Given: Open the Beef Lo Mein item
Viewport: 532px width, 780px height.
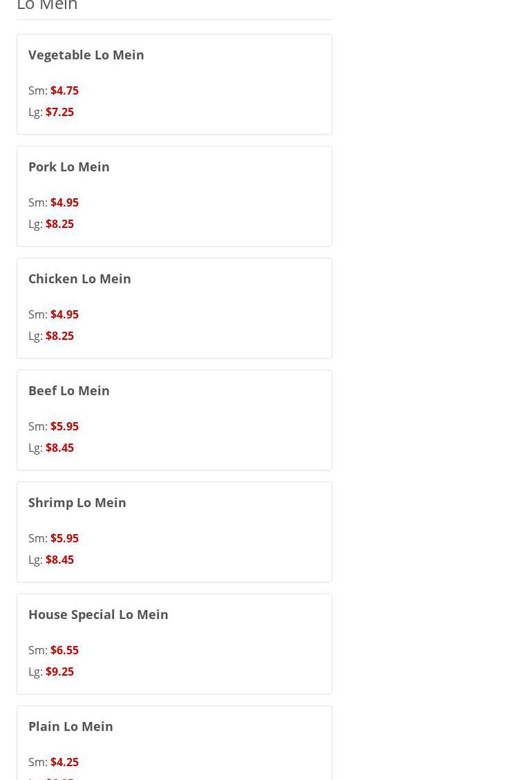Looking at the screenshot, I should click(x=69, y=390).
